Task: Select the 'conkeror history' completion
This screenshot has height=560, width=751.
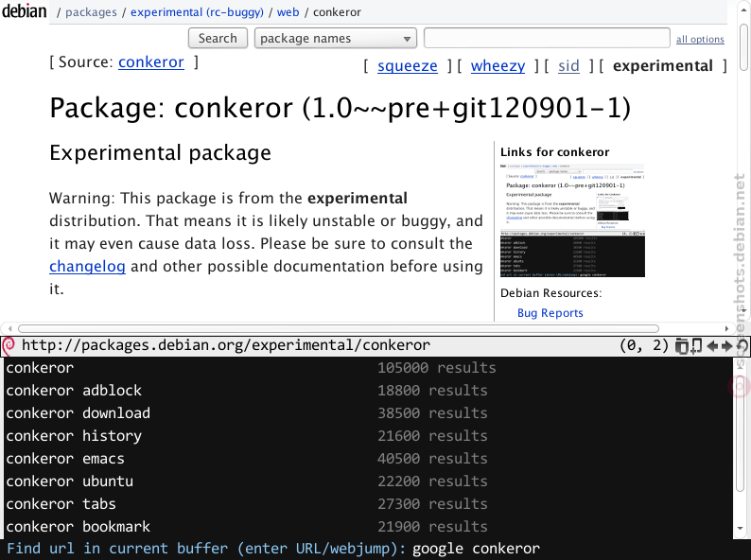Action: [368, 436]
